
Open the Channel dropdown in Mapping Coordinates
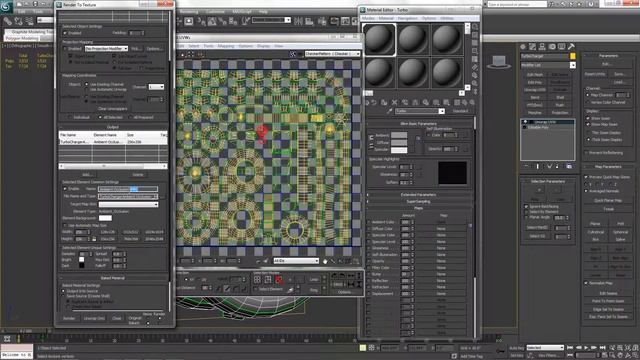[156, 87]
